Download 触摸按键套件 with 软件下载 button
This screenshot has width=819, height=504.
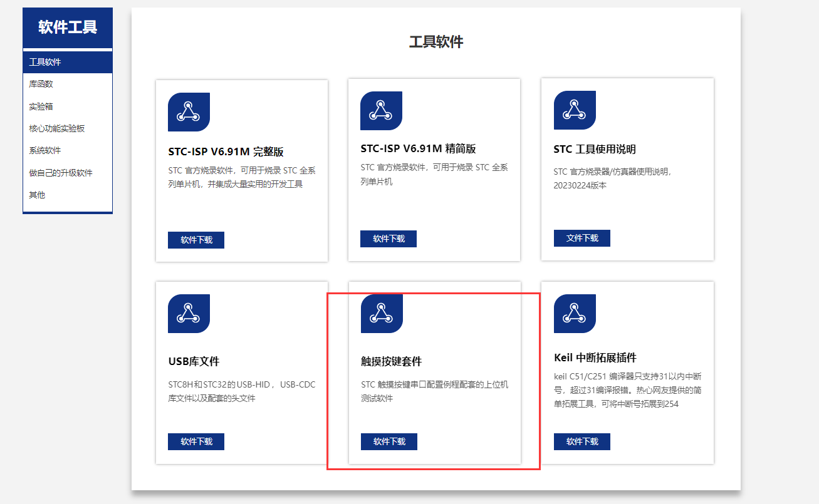(x=389, y=441)
